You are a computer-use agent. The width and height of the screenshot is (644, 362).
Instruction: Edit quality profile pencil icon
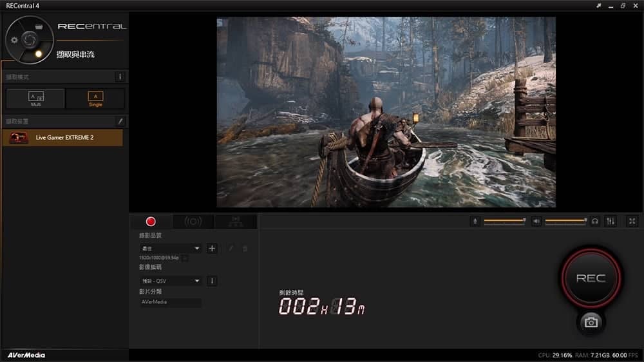(231, 248)
